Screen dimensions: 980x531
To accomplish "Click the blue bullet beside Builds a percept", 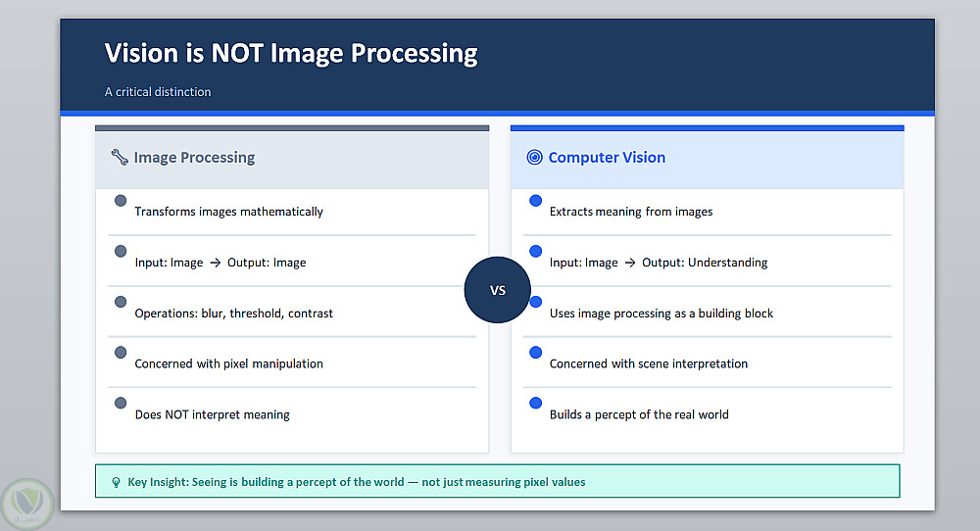I will tap(535, 403).
